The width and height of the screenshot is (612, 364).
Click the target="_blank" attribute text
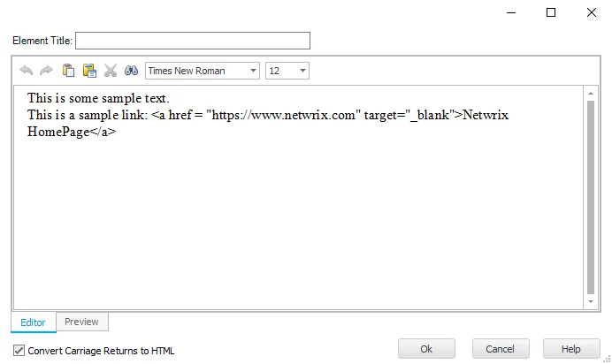point(409,115)
